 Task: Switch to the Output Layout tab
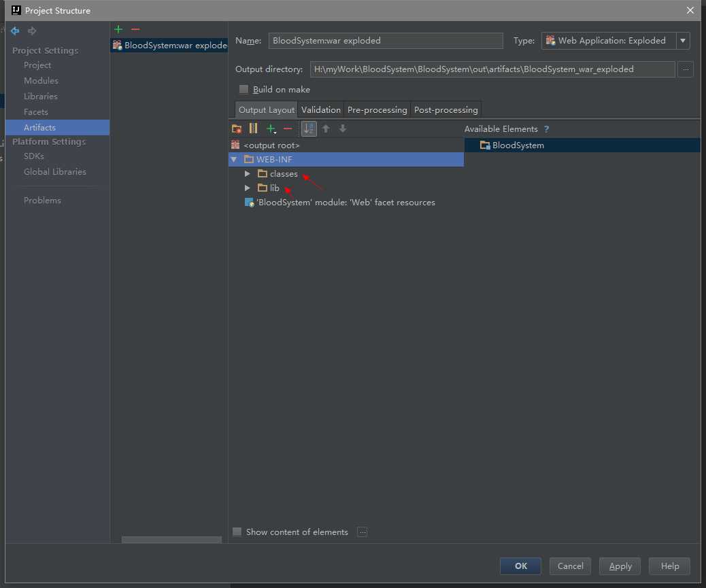[x=267, y=109]
